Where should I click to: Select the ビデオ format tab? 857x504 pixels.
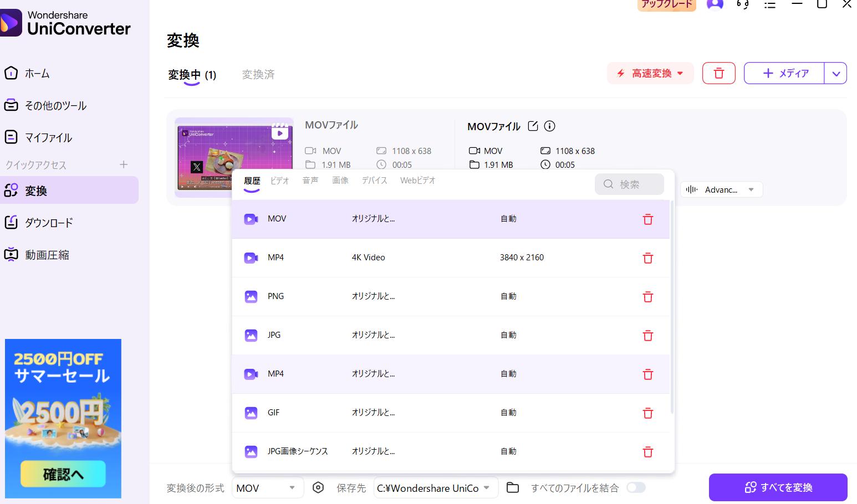pyautogui.click(x=280, y=181)
